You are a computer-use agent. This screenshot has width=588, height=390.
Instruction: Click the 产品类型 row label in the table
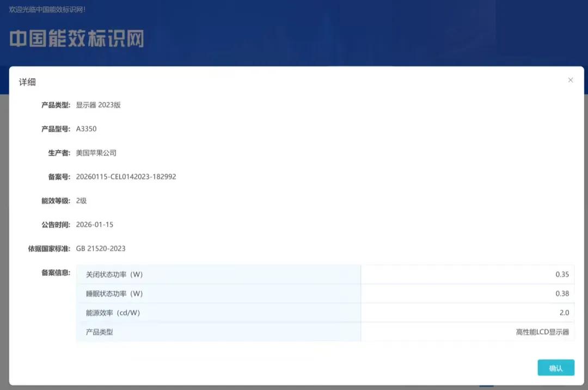(100, 332)
